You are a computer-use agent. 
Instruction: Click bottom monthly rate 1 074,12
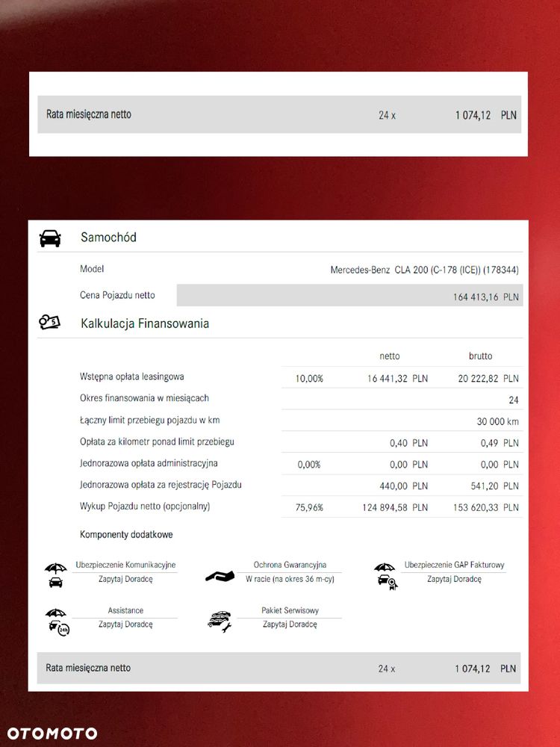473,669
